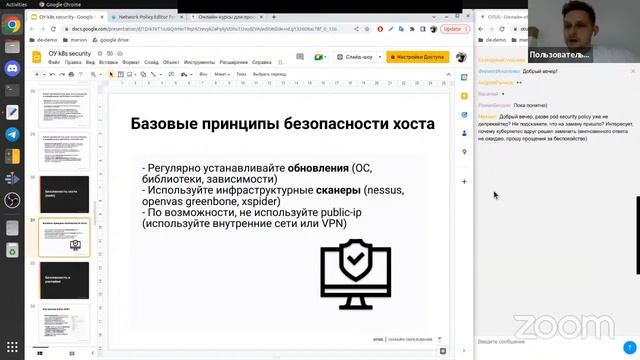
Task: Click the Google Slides home logo
Action: 37,57
